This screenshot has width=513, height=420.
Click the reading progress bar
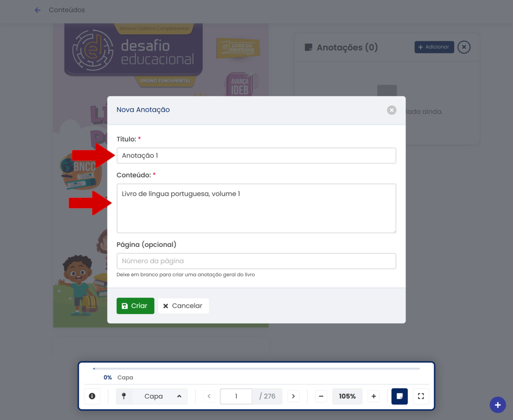click(256, 369)
